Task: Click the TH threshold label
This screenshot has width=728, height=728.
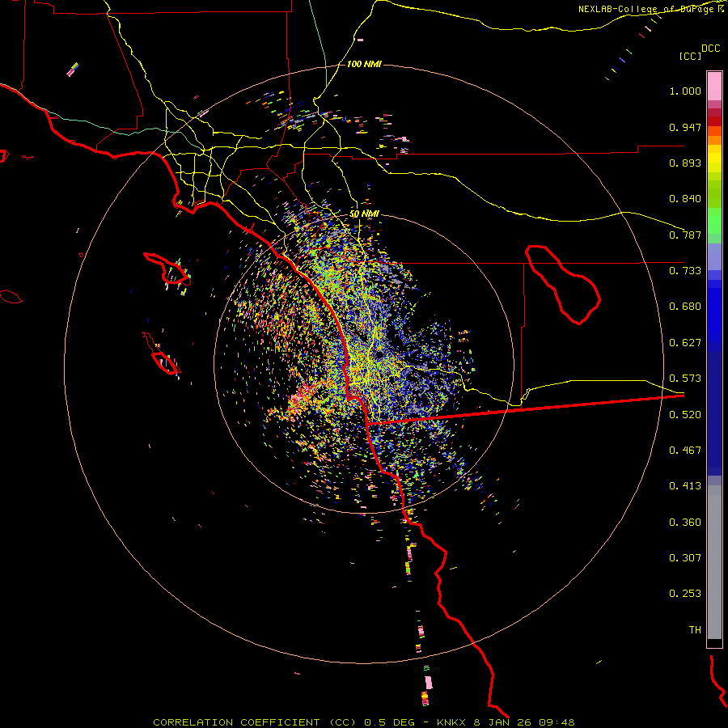Action: pyautogui.click(x=695, y=630)
